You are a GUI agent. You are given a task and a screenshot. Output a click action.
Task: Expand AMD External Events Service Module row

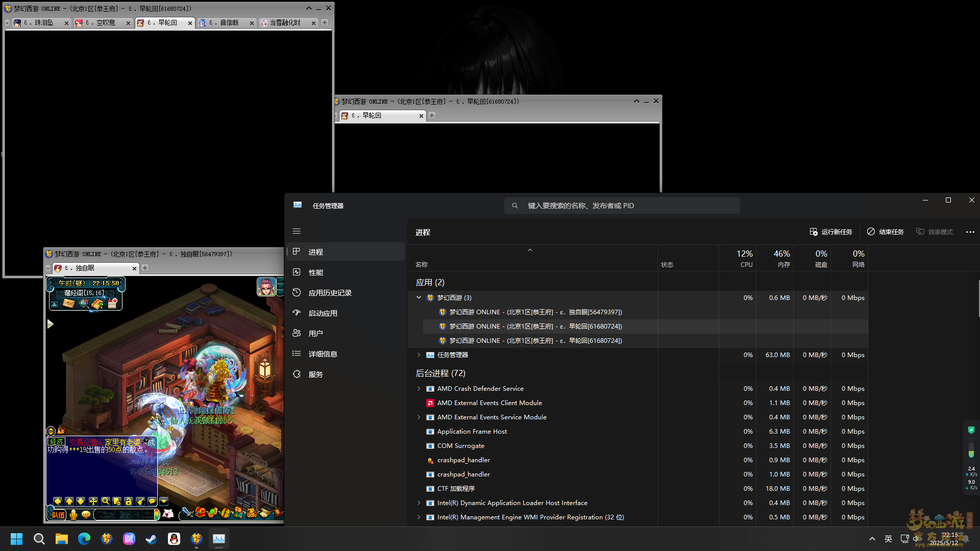[419, 417]
